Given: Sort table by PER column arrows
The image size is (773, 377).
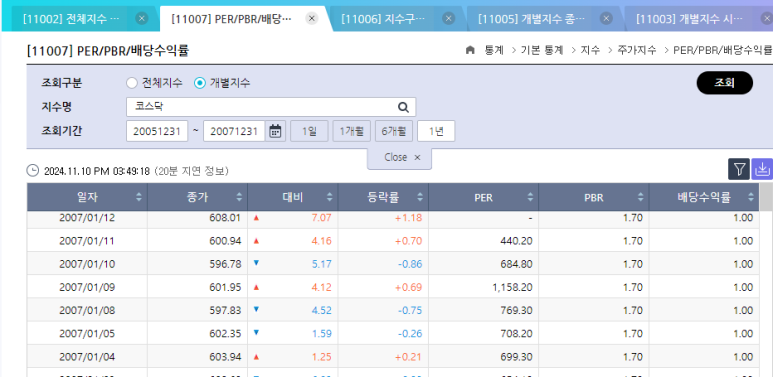Looking at the screenshot, I should 530,198.
